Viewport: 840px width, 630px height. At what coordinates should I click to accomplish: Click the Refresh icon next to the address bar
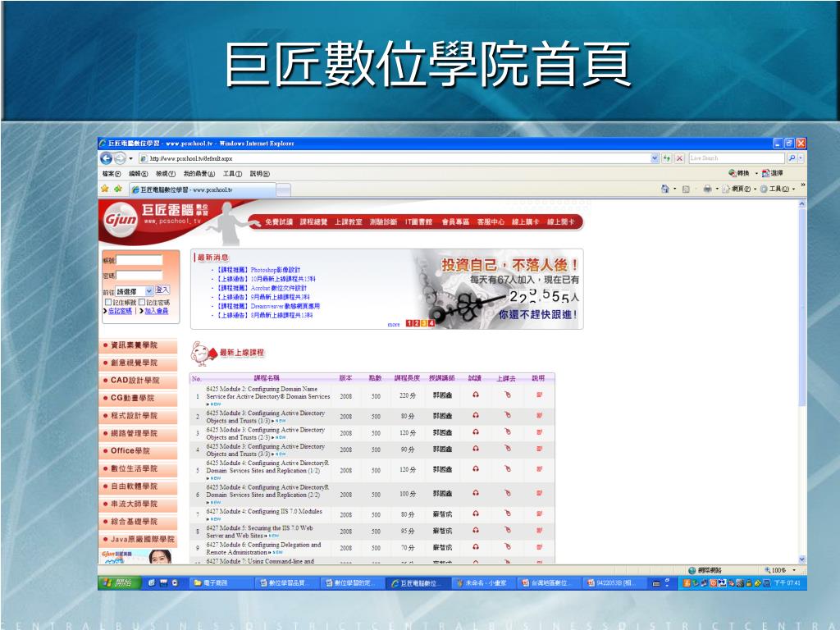point(666,158)
